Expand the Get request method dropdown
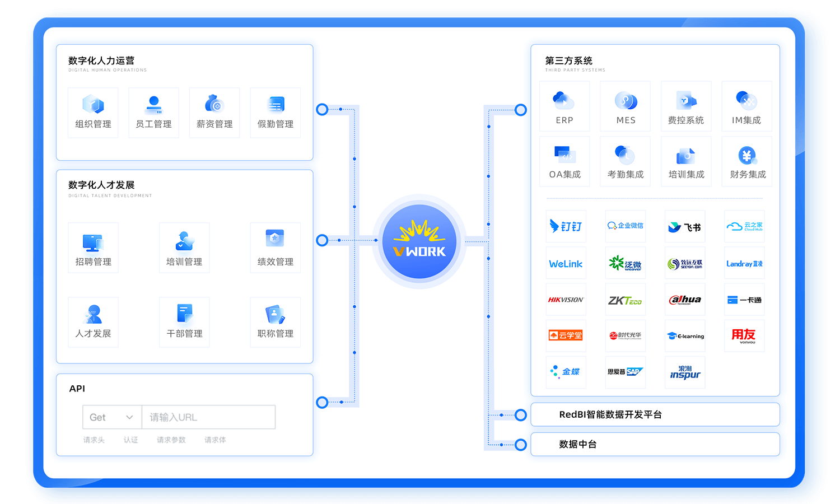This screenshot has height=504, width=840. 112,417
